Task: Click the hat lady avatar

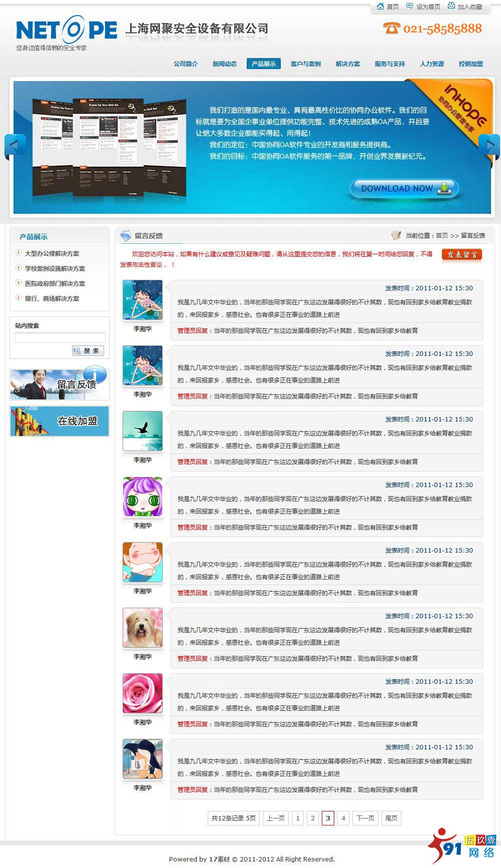Action: (x=143, y=759)
